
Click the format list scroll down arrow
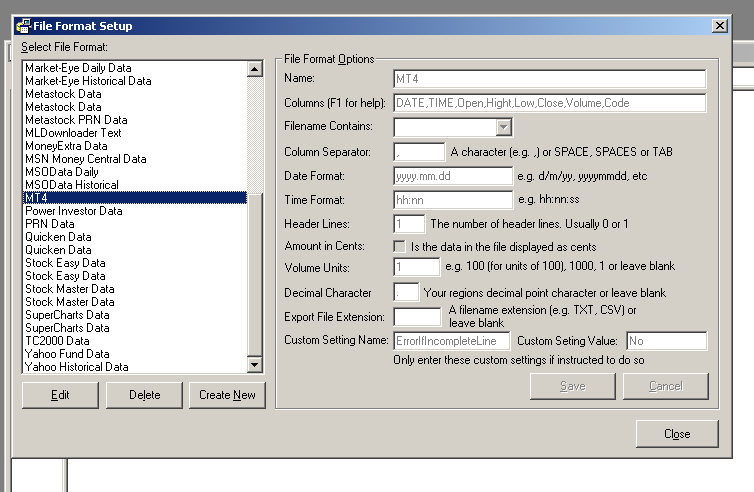(x=254, y=365)
